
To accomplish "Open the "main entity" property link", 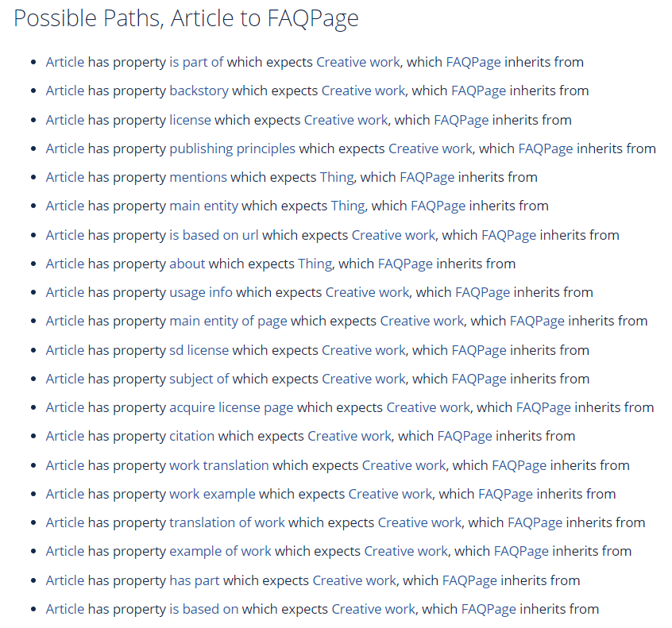I will click(203, 206).
